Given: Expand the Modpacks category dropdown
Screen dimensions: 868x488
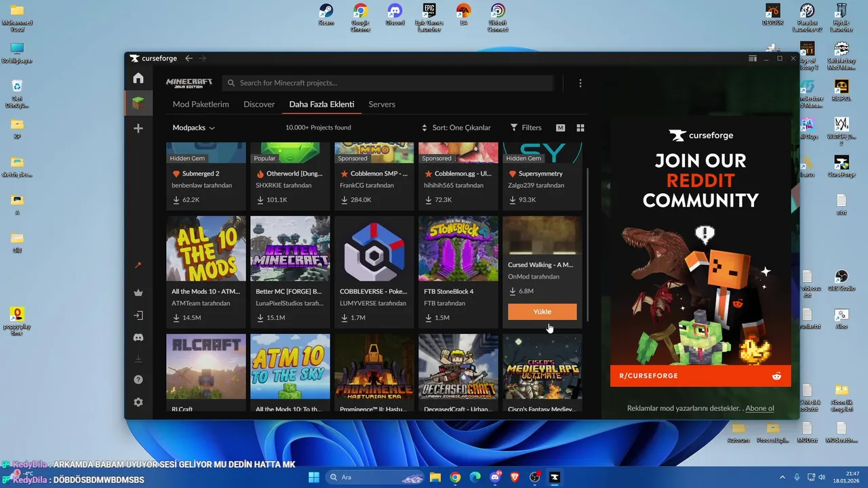Looking at the screenshot, I should pos(193,127).
